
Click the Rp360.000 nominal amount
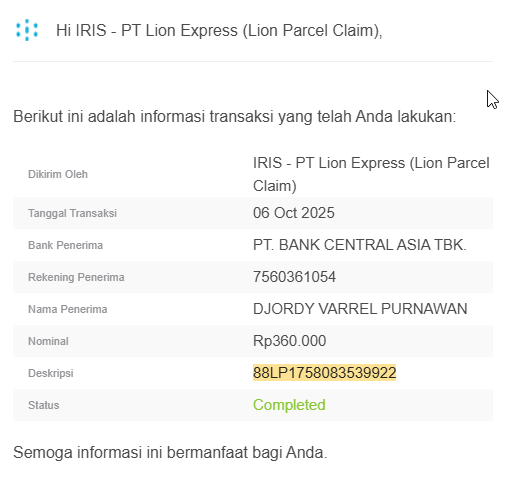tap(289, 341)
